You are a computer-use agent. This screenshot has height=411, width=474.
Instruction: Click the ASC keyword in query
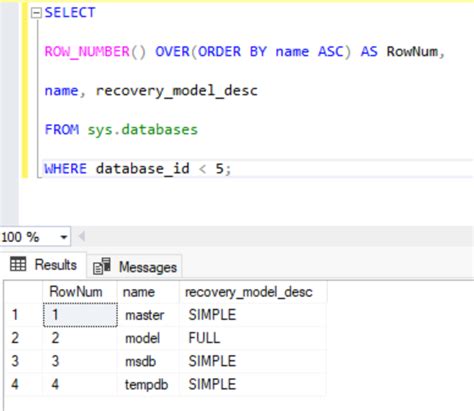330,52
